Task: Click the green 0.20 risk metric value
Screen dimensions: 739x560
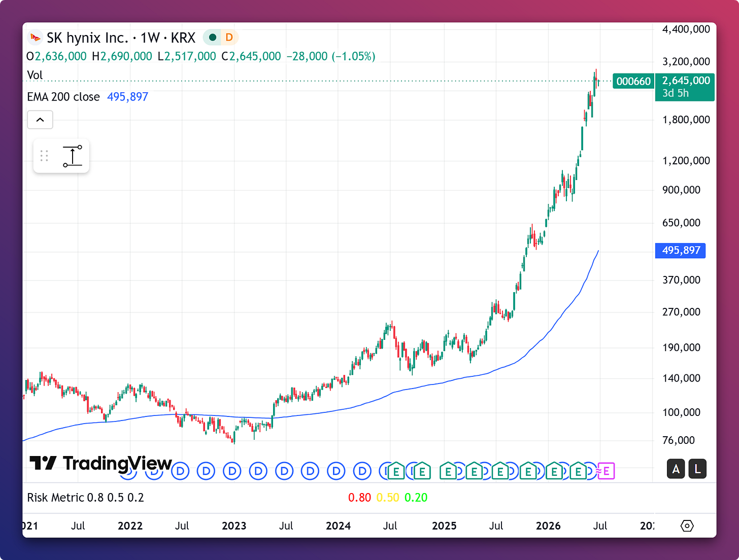Action: 416,498
